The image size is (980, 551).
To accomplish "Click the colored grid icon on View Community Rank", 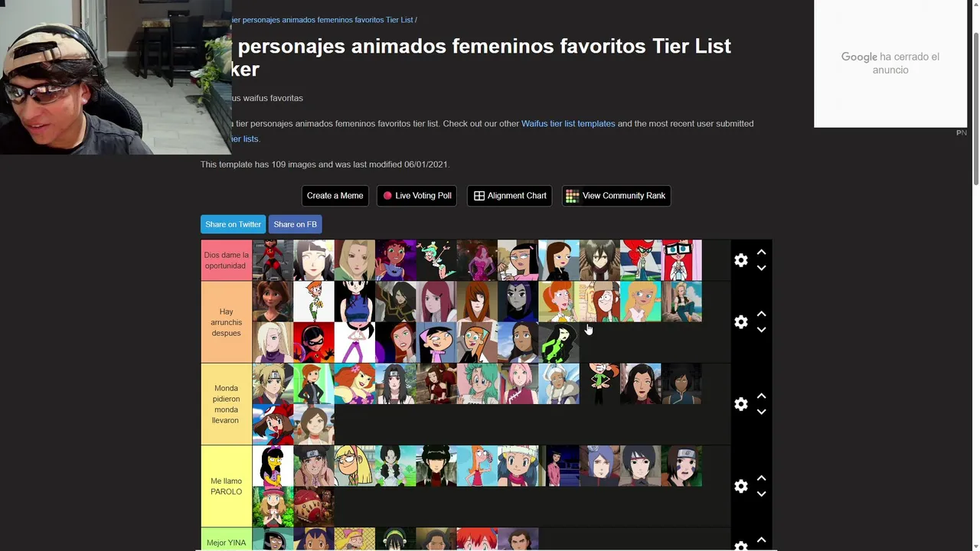I will (572, 196).
